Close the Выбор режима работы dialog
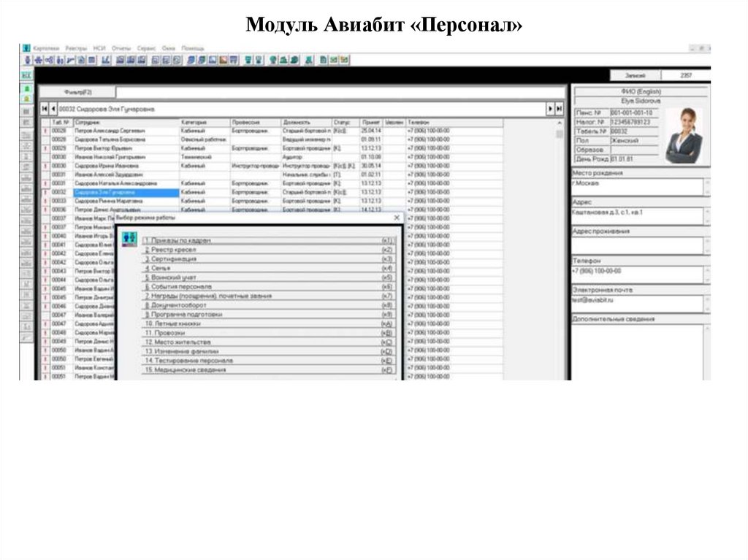748x560 pixels. coord(397,218)
